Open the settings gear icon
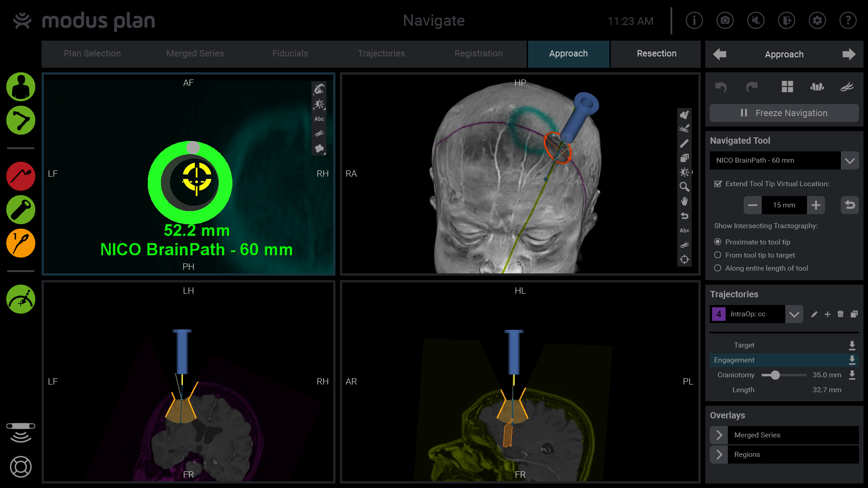The image size is (868, 488). (x=817, y=21)
